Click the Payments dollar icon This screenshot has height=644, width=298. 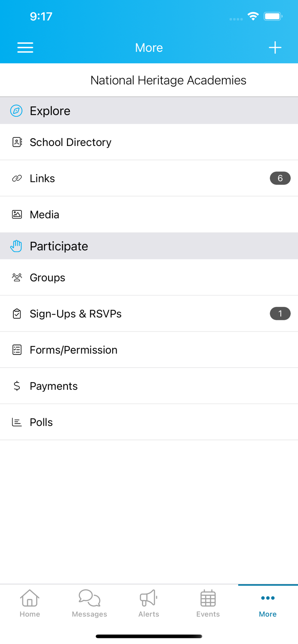[17, 386]
